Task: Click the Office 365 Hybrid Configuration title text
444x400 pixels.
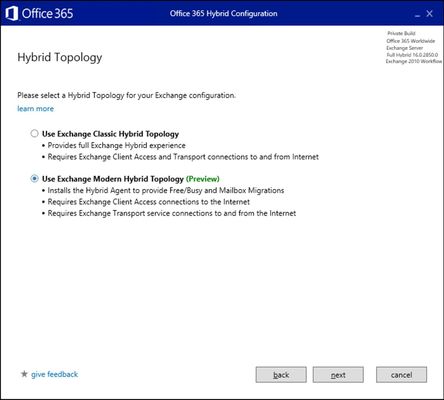Action: [x=224, y=14]
